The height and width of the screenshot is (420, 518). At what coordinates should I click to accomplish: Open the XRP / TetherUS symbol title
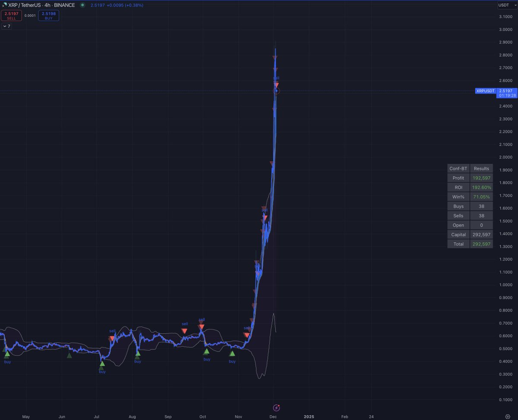tap(41, 5)
